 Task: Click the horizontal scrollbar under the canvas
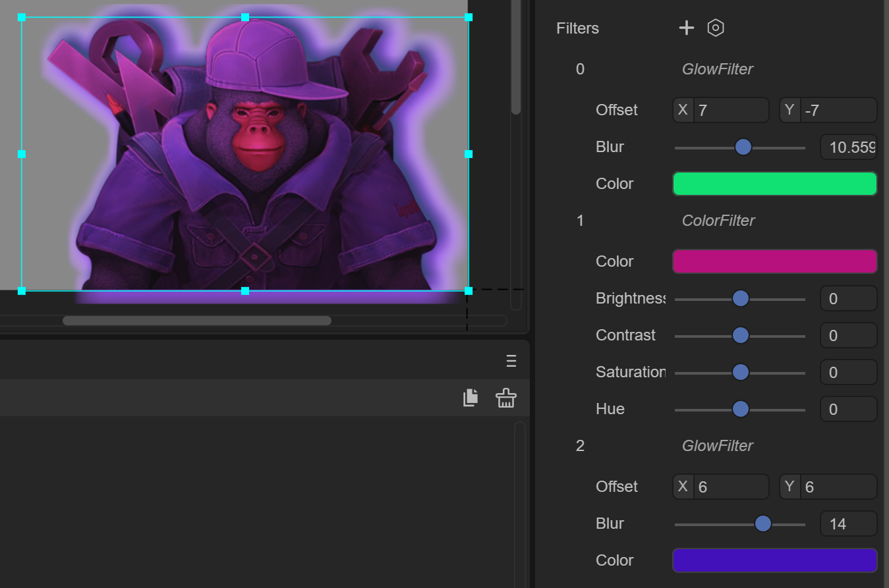(197, 321)
